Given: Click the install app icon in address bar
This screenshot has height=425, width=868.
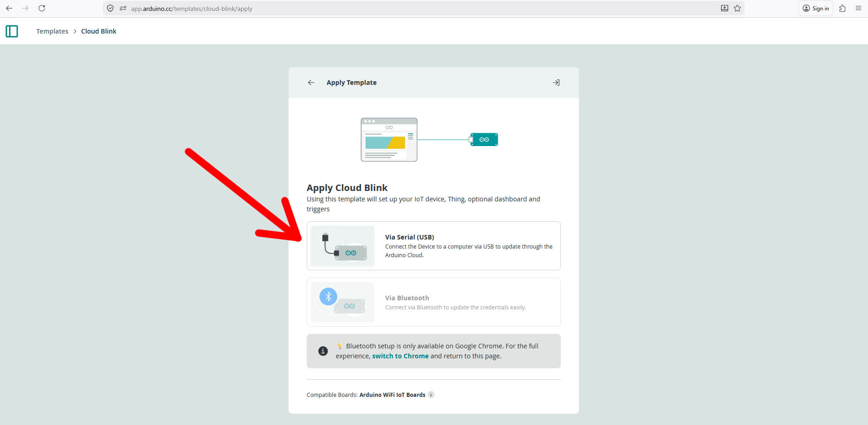Looking at the screenshot, I should point(725,8).
